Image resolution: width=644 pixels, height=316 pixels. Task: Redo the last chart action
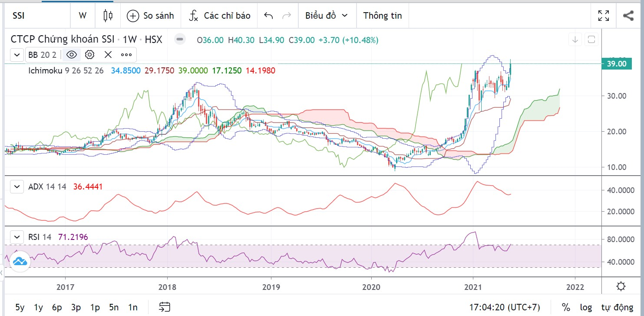tap(287, 16)
